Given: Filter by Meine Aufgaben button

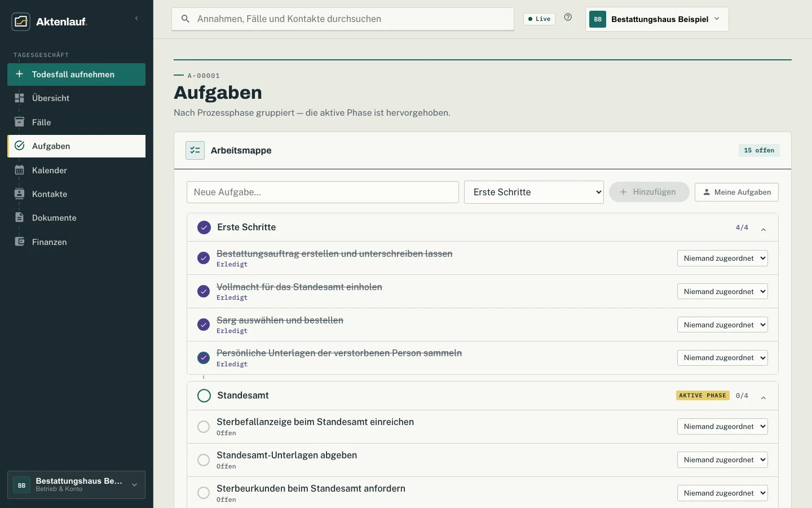Looking at the screenshot, I should [x=736, y=192].
